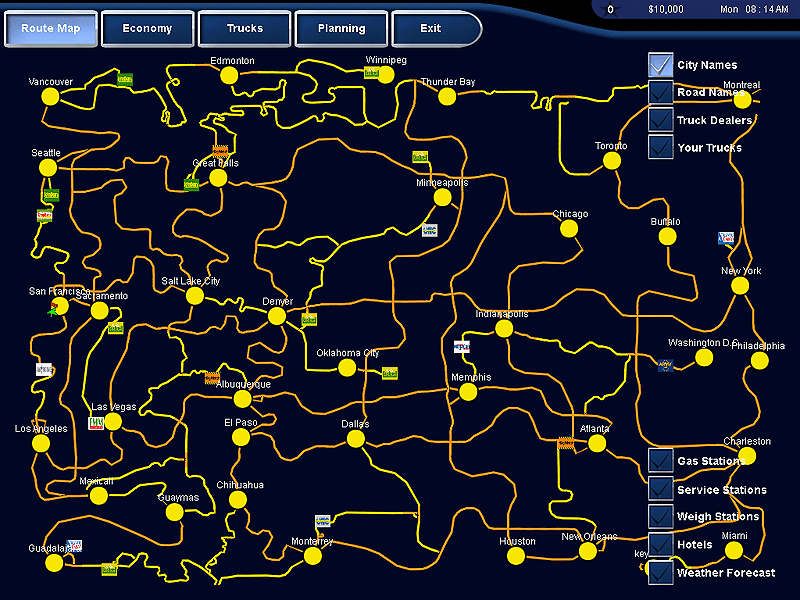Uncheck the City Names checkbox
800x600 pixels.
(x=660, y=65)
